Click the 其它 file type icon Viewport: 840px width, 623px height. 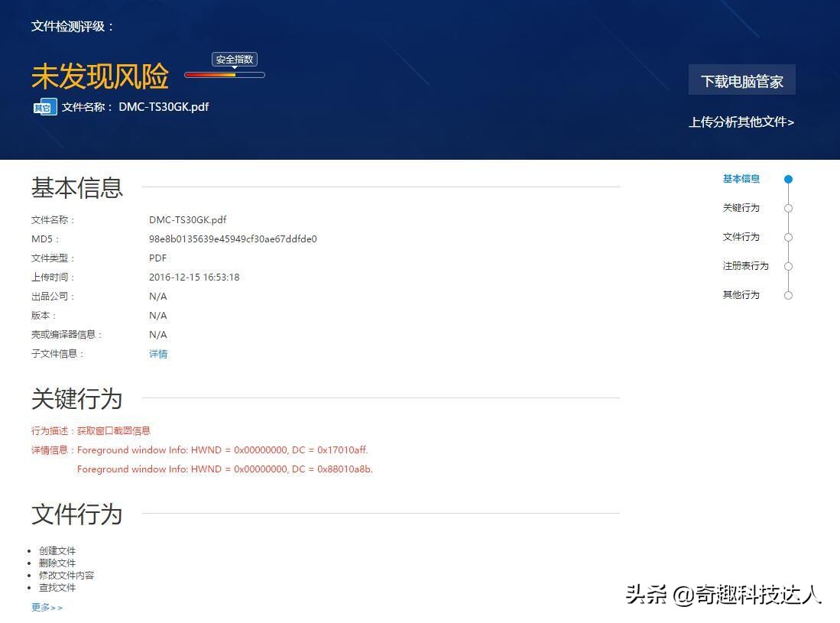44,107
